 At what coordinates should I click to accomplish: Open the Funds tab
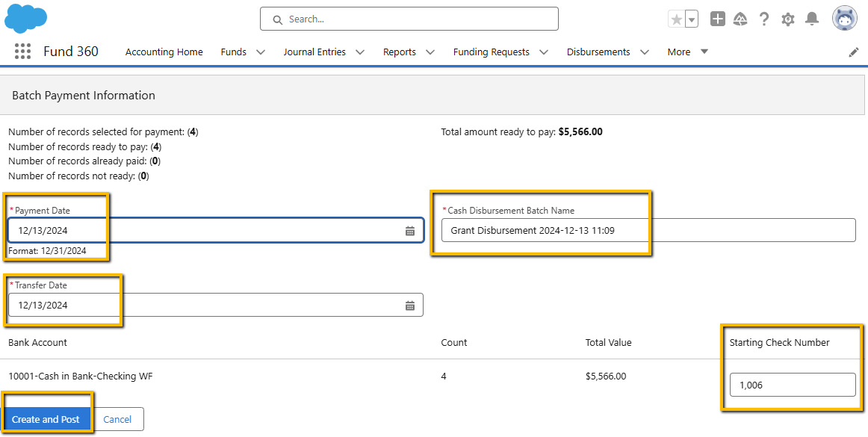point(234,52)
